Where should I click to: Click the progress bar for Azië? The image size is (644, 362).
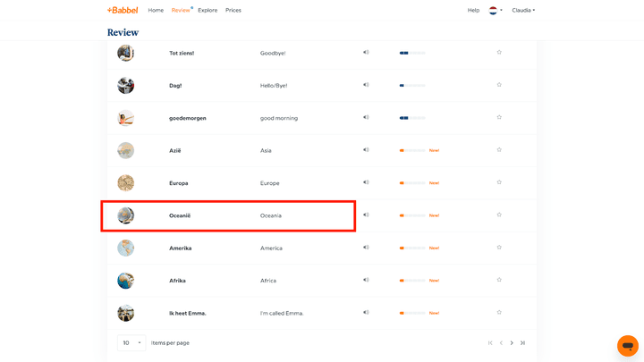click(x=412, y=150)
